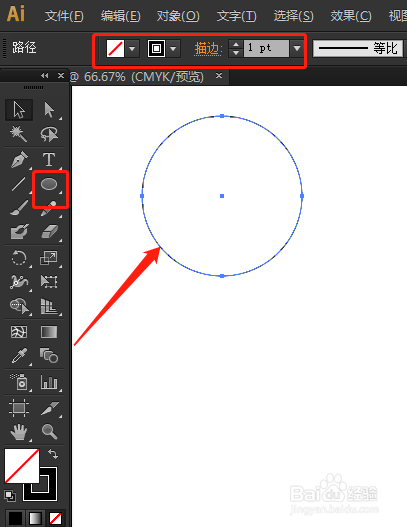Click the 66.67% (CMYK/预览) document tab
407x527 pixels.
pyautogui.click(x=144, y=77)
